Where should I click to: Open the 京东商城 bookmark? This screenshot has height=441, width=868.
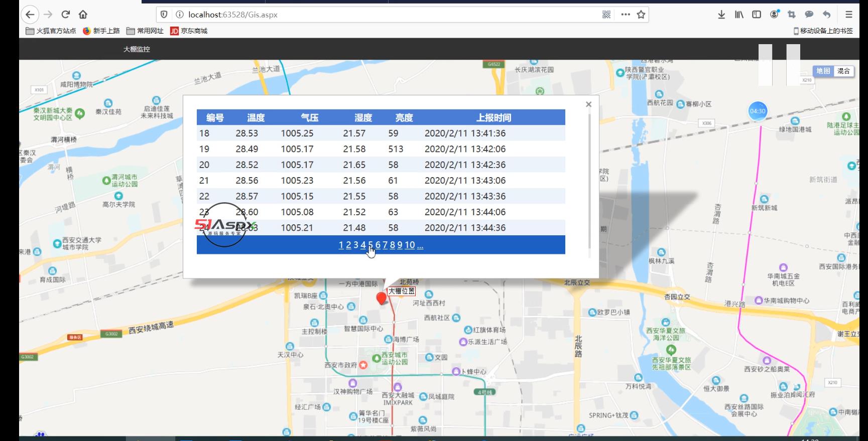pos(189,31)
